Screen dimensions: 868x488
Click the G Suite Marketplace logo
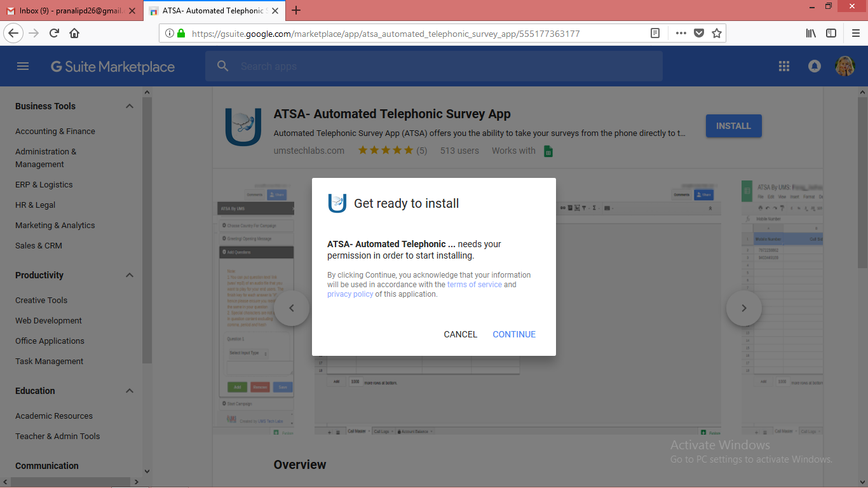tap(113, 67)
